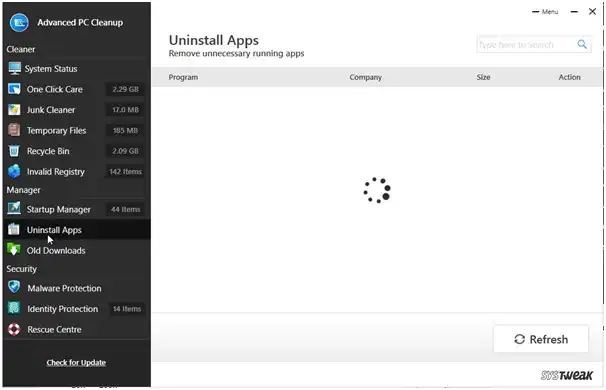This screenshot has width=606, height=390.
Task: Select Rescue Centre label
Action: click(x=54, y=330)
